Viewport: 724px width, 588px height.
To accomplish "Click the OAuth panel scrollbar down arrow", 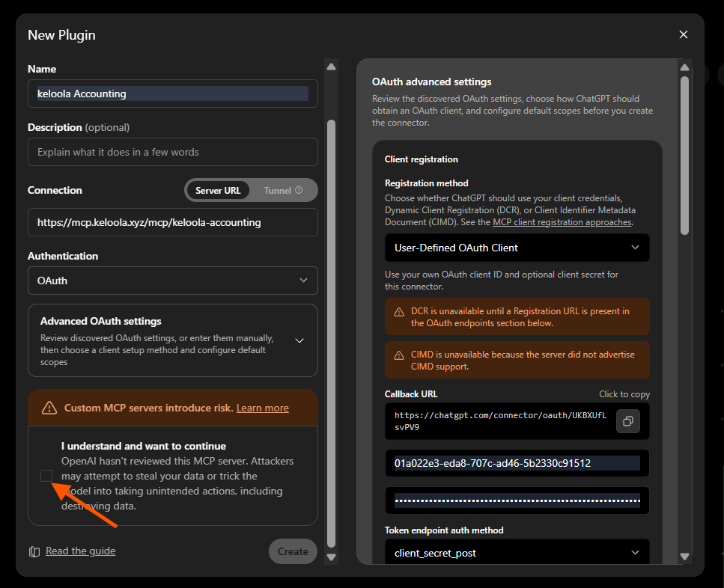I will (684, 557).
